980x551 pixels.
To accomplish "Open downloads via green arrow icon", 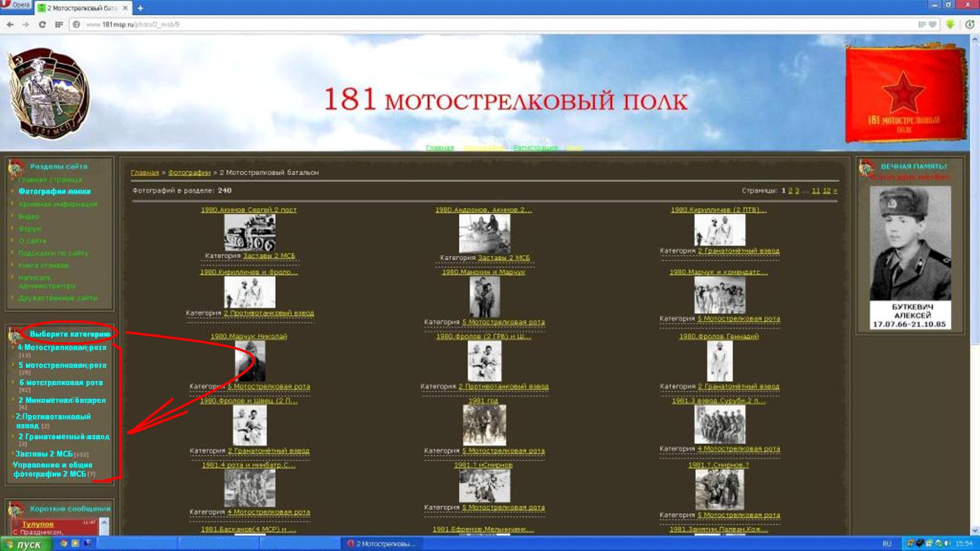I will pos(950,24).
